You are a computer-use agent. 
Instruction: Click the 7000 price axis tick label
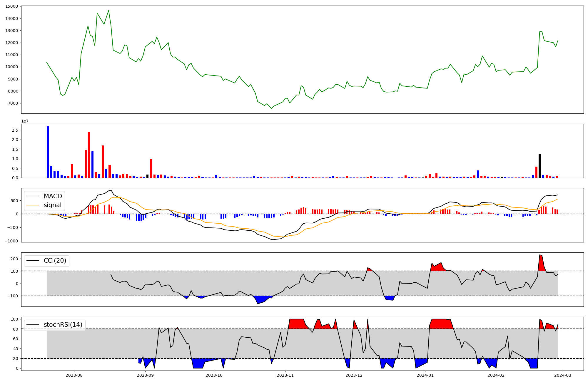point(13,103)
